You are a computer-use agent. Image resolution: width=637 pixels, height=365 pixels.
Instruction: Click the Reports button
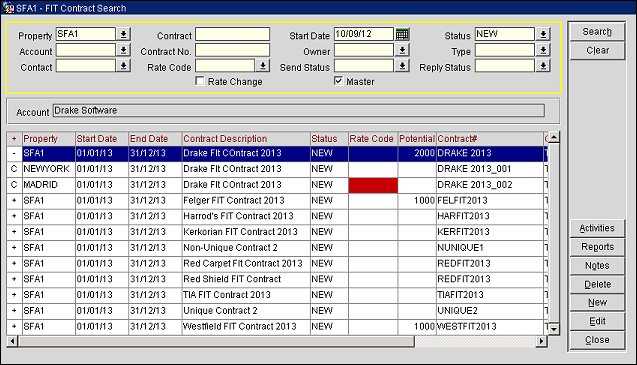tap(597, 247)
